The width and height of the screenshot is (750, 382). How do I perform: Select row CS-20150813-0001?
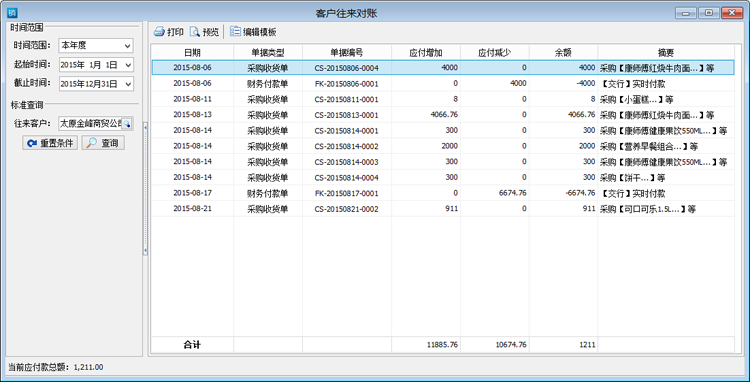[443, 115]
